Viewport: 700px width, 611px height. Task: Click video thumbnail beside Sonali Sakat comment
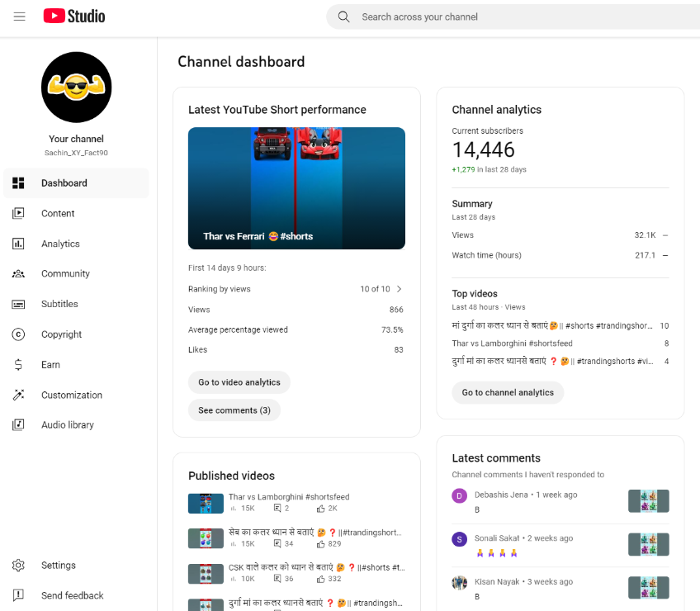pyautogui.click(x=648, y=544)
